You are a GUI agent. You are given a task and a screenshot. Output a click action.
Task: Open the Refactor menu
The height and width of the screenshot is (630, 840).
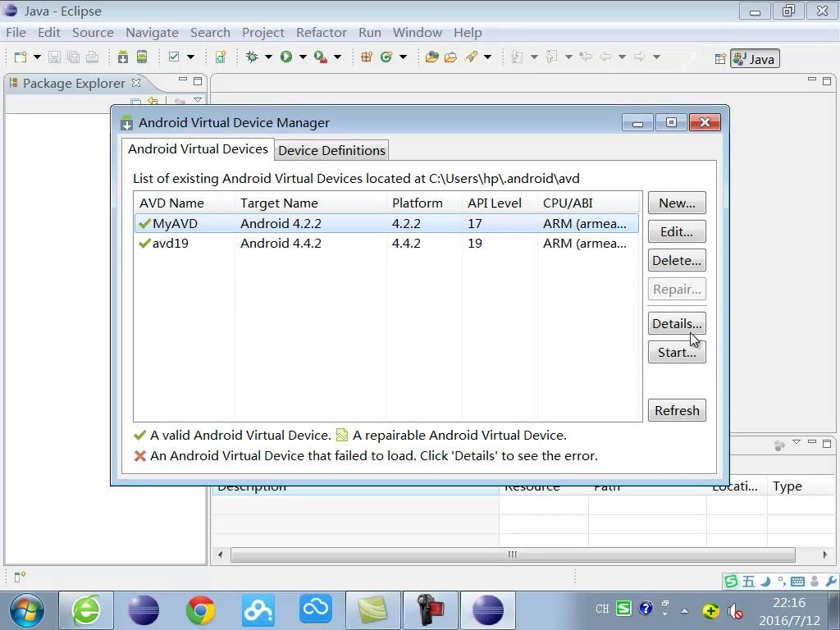[x=322, y=33]
